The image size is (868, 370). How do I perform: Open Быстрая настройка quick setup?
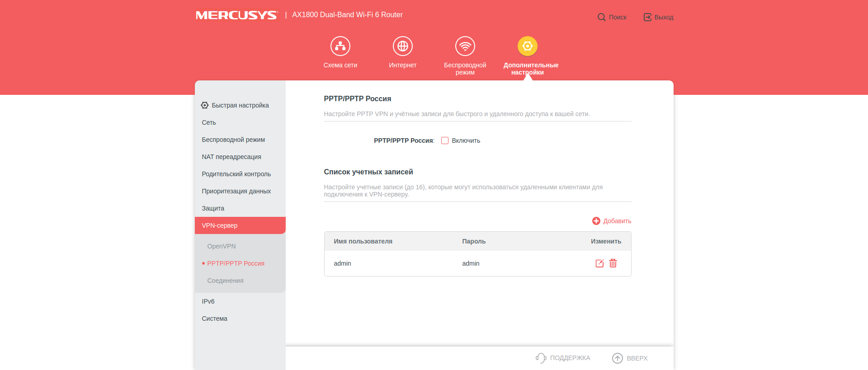pyautogui.click(x=235, y=105)
